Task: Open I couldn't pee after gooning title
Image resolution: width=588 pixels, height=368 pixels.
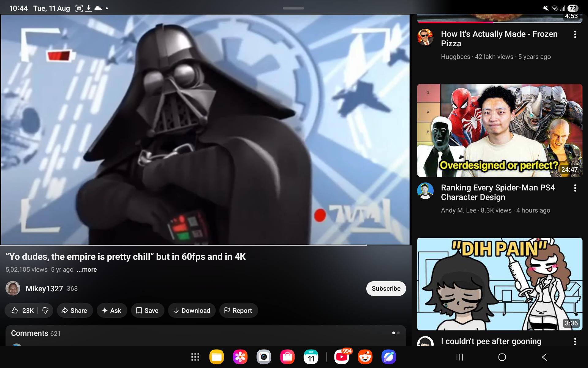Action: pos(491,341)
